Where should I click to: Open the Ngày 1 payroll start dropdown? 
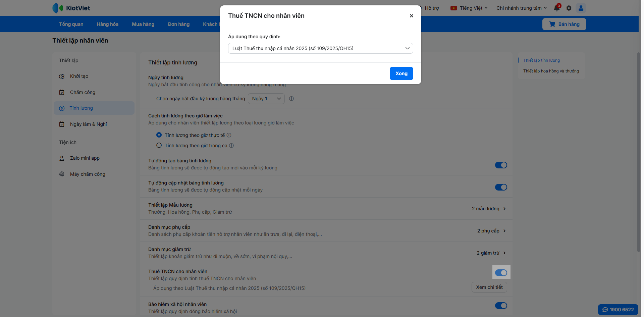tap(266, 99)
